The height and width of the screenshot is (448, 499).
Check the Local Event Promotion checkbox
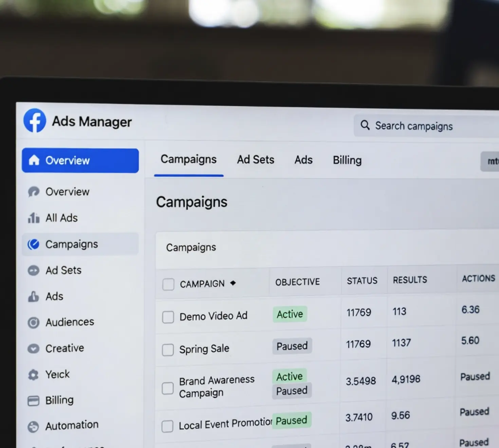tap(167, 426)
